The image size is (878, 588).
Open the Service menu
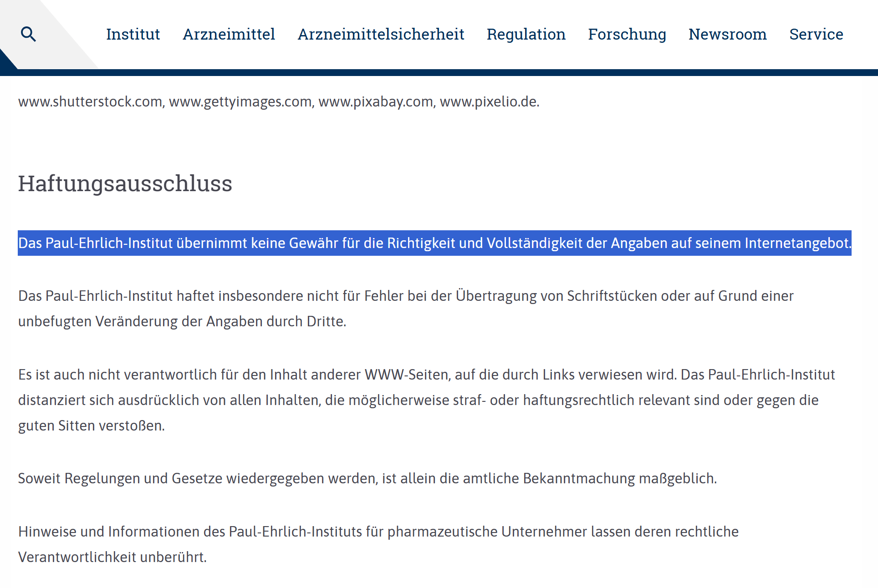[x=816, y=34]
